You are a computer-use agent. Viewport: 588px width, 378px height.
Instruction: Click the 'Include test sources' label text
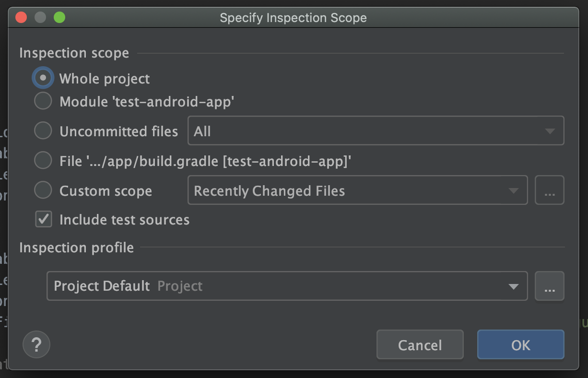tap(124, 220)
